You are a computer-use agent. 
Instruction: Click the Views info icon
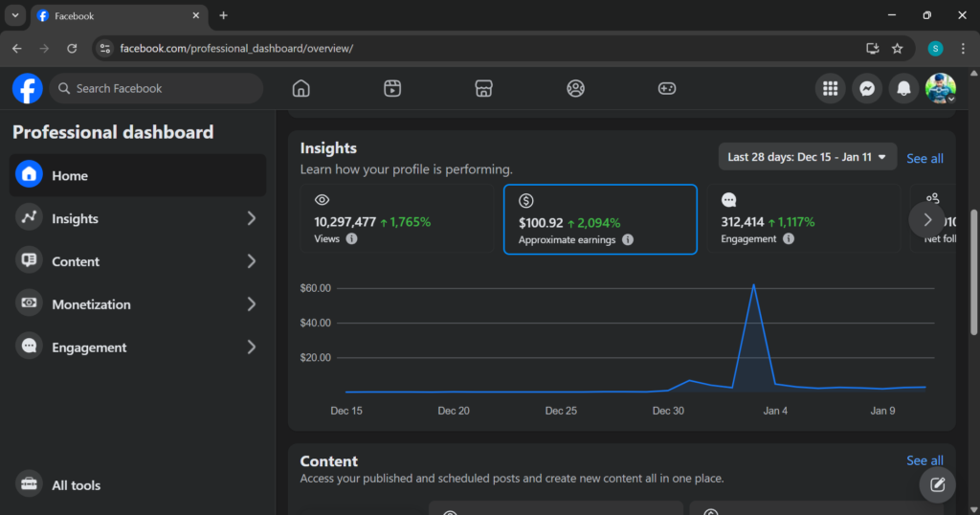tap(352, 238)
